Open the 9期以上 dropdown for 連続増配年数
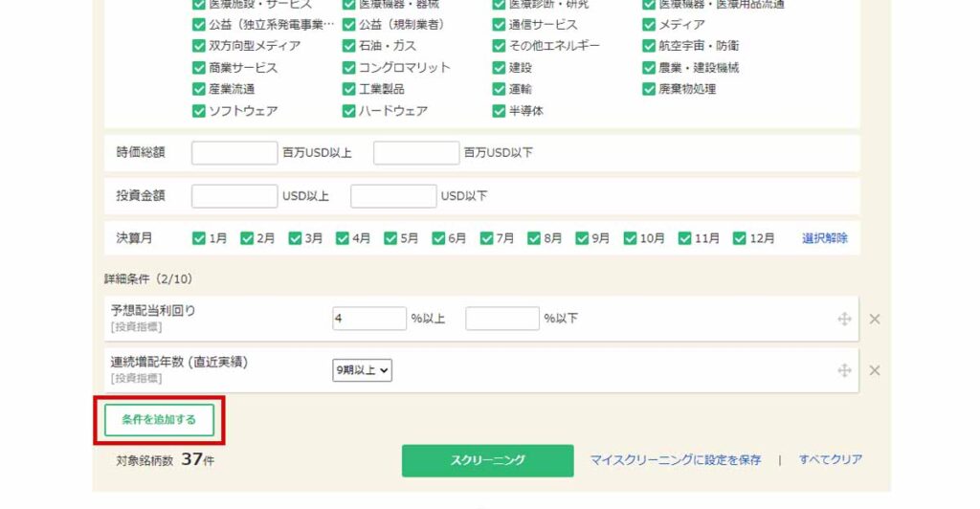This screenshot has width=980, height=509. click(362, 370)
